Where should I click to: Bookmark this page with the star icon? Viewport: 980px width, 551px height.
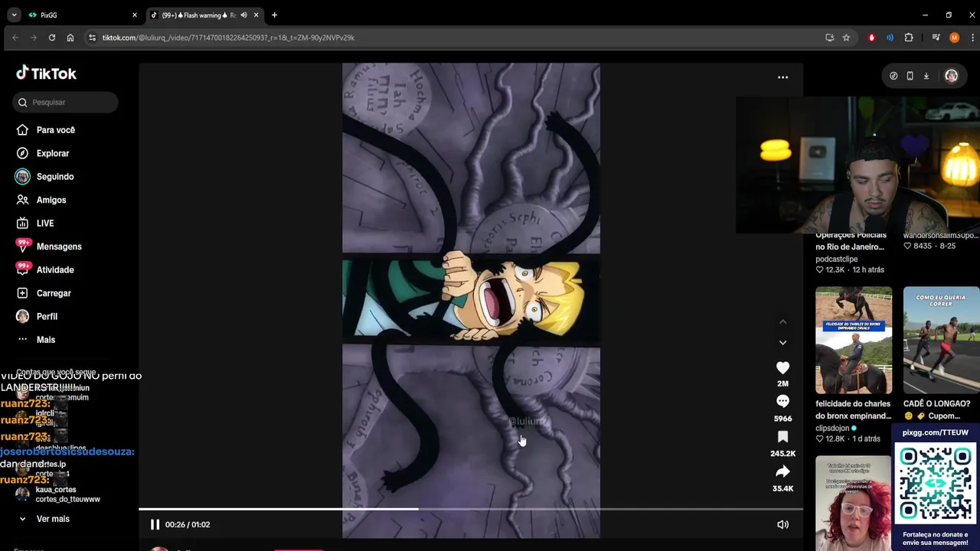[846, 37]
